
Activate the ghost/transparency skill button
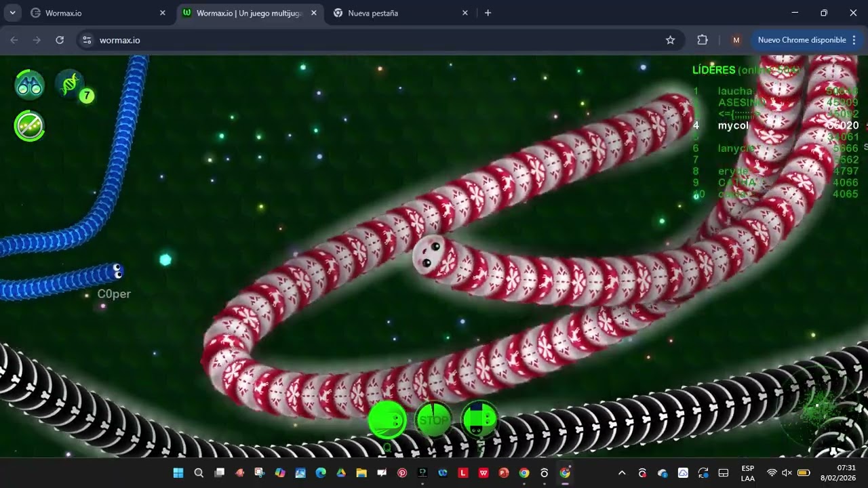pyautogui.click(x=479, y=420)
